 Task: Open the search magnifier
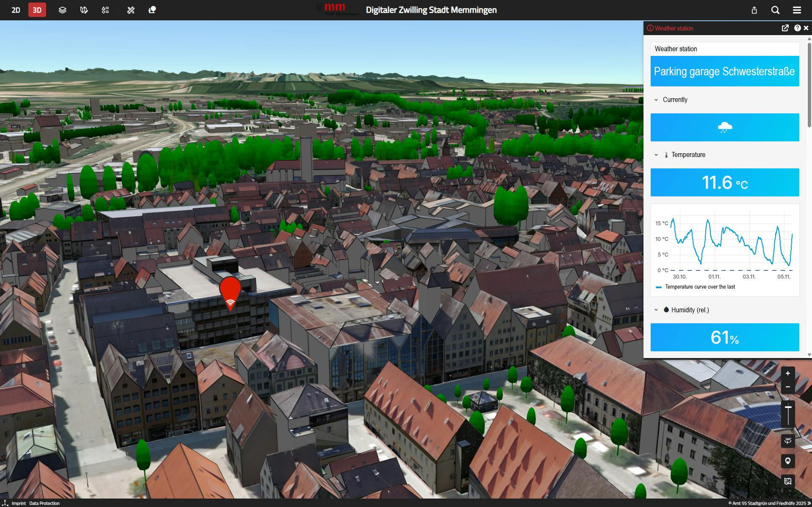click(775, 10)
